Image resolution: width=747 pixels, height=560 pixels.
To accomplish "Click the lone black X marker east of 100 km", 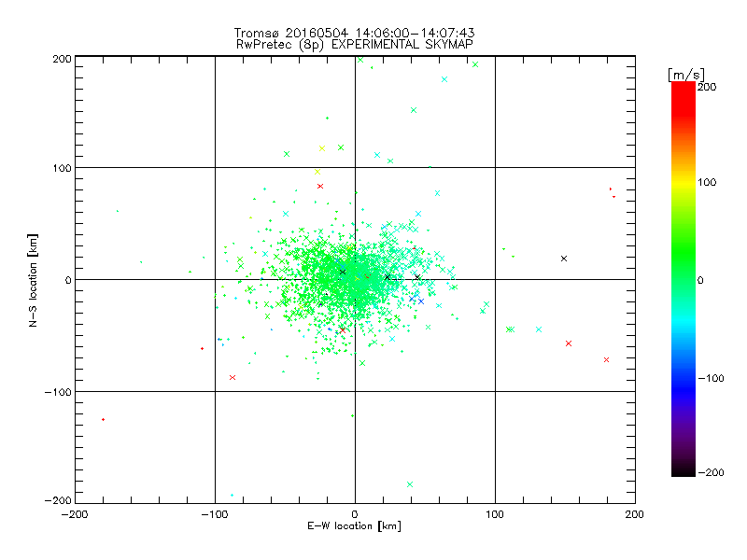I will [564, 259].
